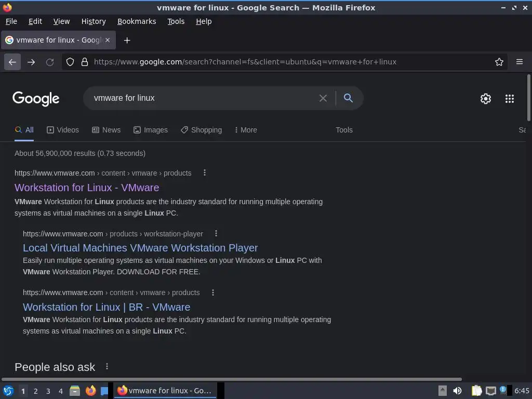Image resolution: width=532 pixels, height=399 pixels.
Task: Switch to Shopping results
Action: pyautogui.click(x=201, y=130)
